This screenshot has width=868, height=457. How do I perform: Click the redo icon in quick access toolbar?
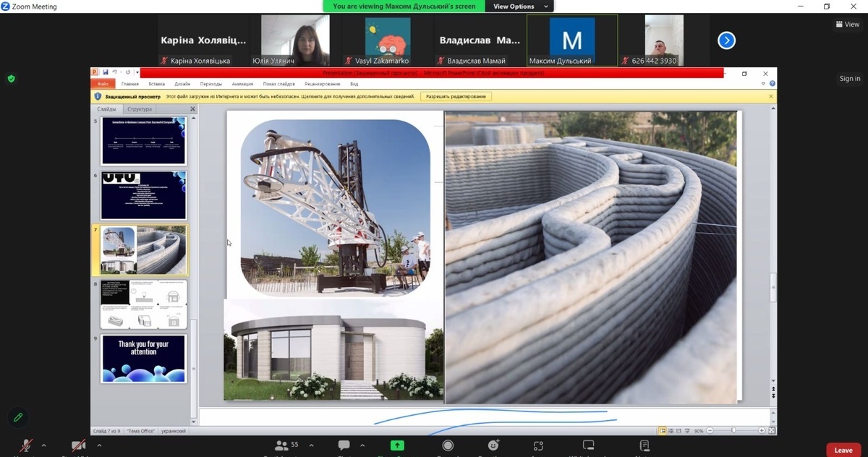point(128,72)
